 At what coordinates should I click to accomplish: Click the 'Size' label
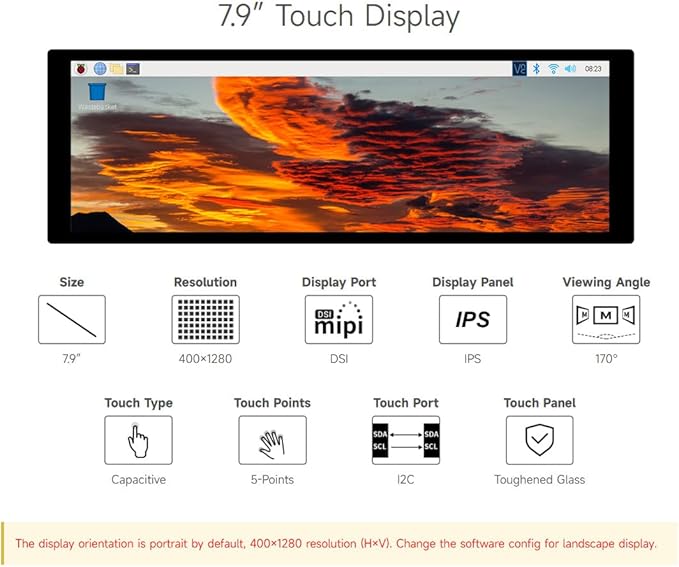(x=72, y=282)
